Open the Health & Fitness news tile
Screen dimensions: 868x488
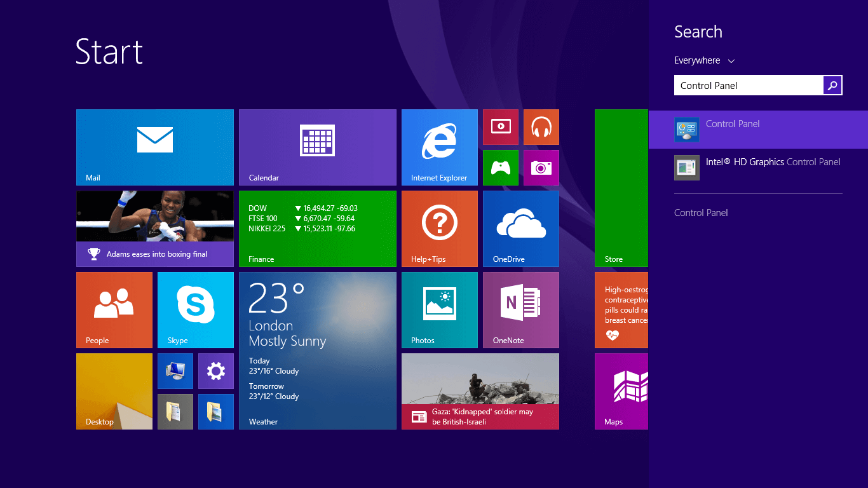[x=621, y=310]
